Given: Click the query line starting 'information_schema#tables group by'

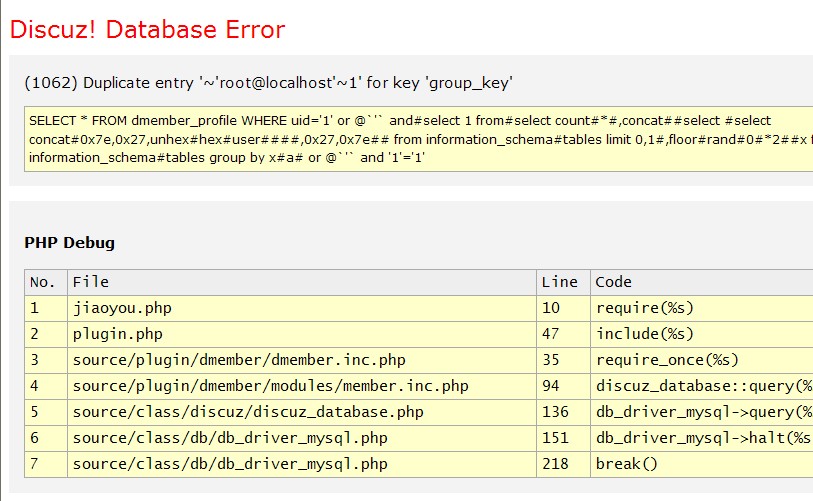Looking at the screenshot, I should [227, 158].
